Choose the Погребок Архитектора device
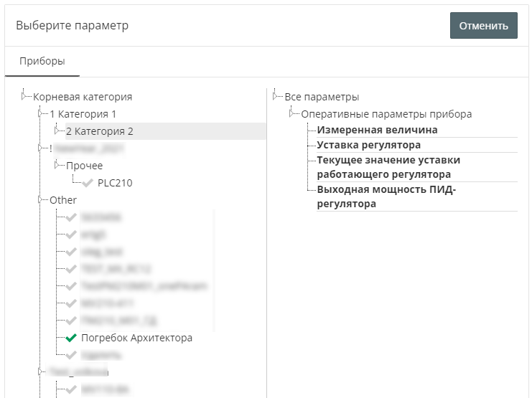Screen dimensions: 532x398 pos(136,338)
